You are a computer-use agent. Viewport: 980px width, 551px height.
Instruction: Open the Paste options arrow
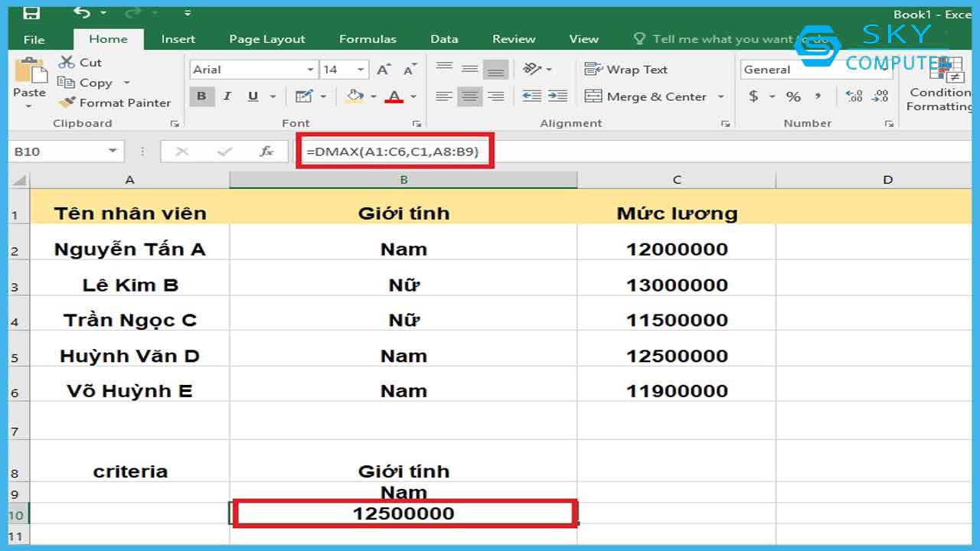pos(29,106)
